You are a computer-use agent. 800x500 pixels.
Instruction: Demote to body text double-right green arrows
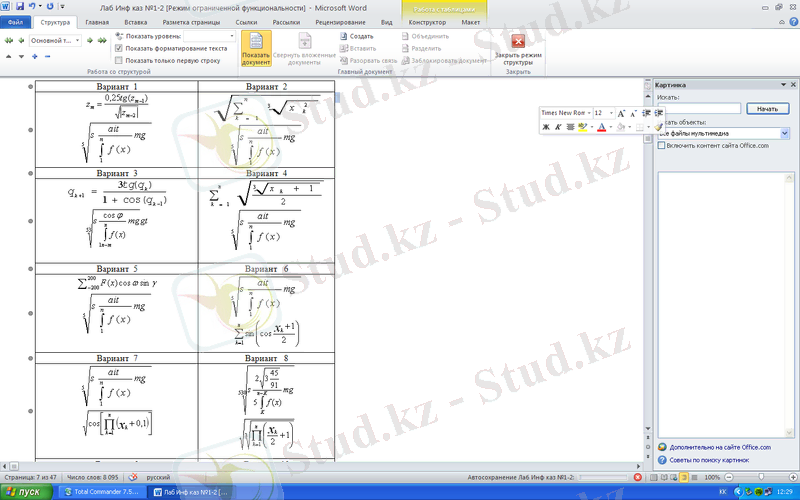tap(102, 40)
